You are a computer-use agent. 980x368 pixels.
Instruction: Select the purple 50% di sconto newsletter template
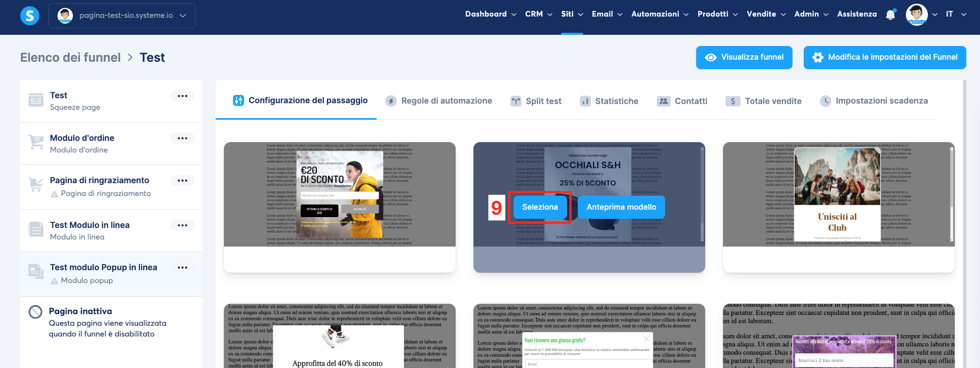pyautogui.click(x=838, y=336)
